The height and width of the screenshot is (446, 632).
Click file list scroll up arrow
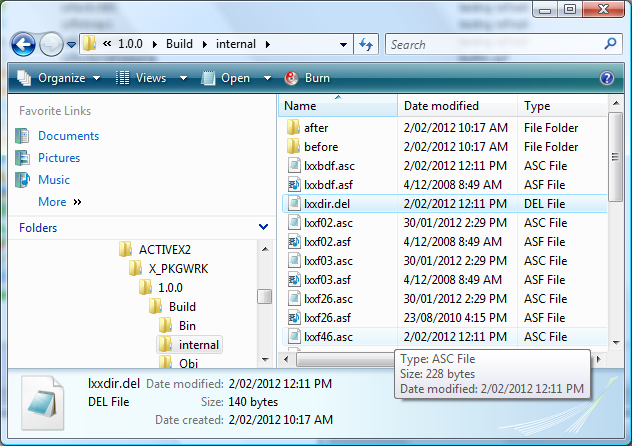click(x=615, y=103)
